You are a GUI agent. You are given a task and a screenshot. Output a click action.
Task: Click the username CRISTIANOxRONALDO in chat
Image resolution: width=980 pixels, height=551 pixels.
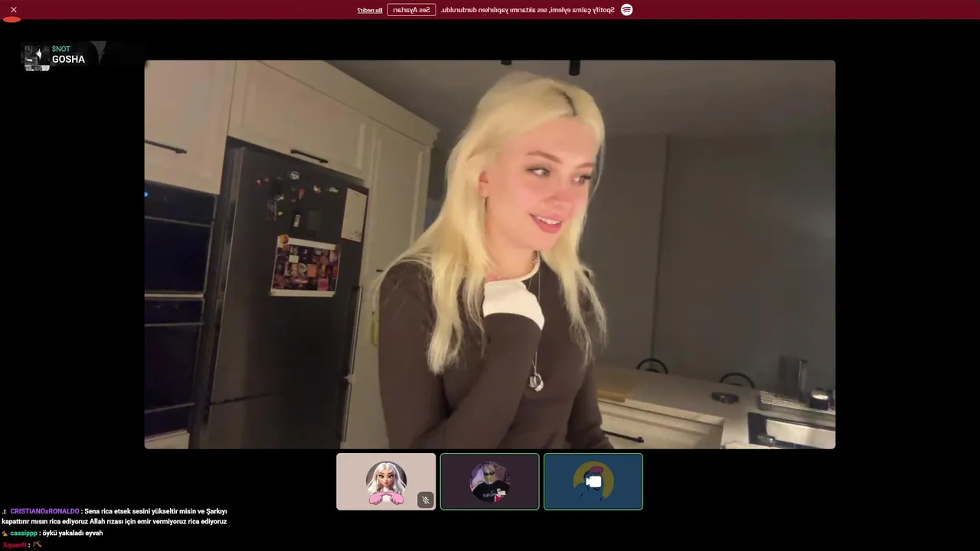point(44,511)
